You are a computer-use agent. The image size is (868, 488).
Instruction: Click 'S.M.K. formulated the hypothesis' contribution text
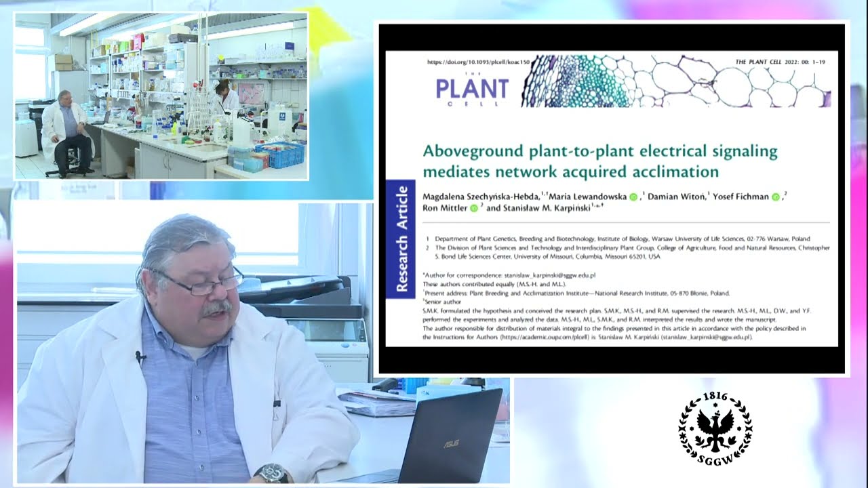coord(617,310)
